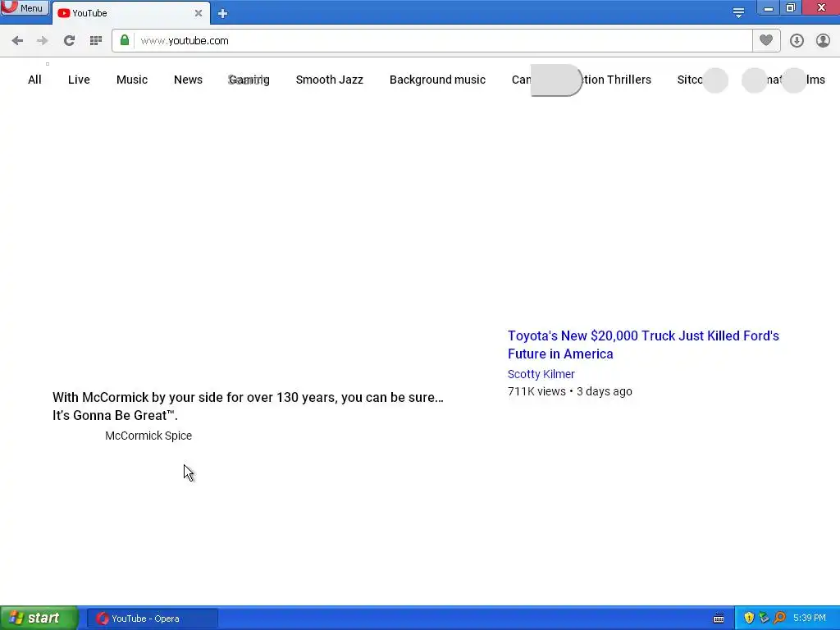This screenshot has width=840, height=630.
Task: Open a new tab with the plus button
Action: click(x=223, y=14)
